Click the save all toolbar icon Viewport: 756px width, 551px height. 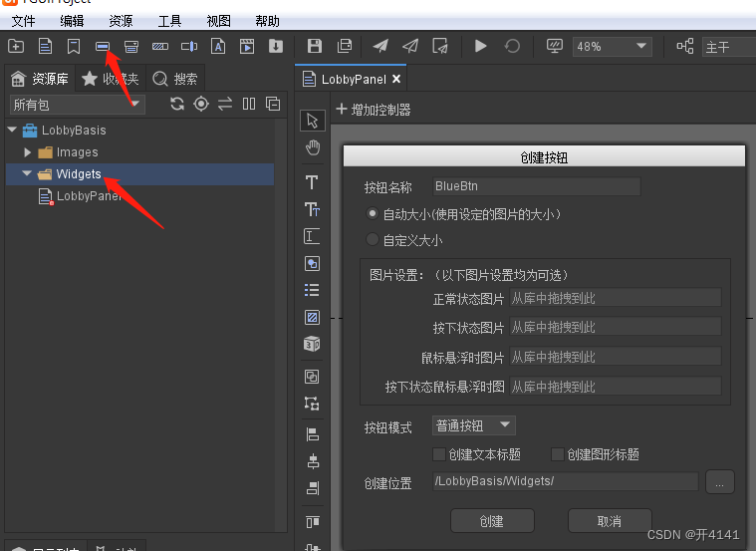(345, 46)
